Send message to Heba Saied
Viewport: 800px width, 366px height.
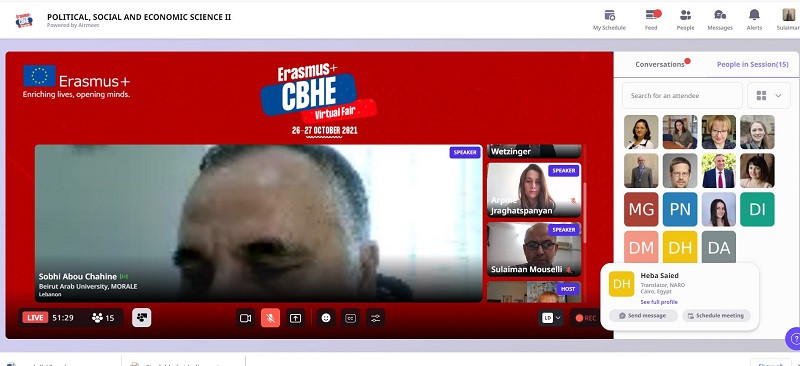[643, 315]
